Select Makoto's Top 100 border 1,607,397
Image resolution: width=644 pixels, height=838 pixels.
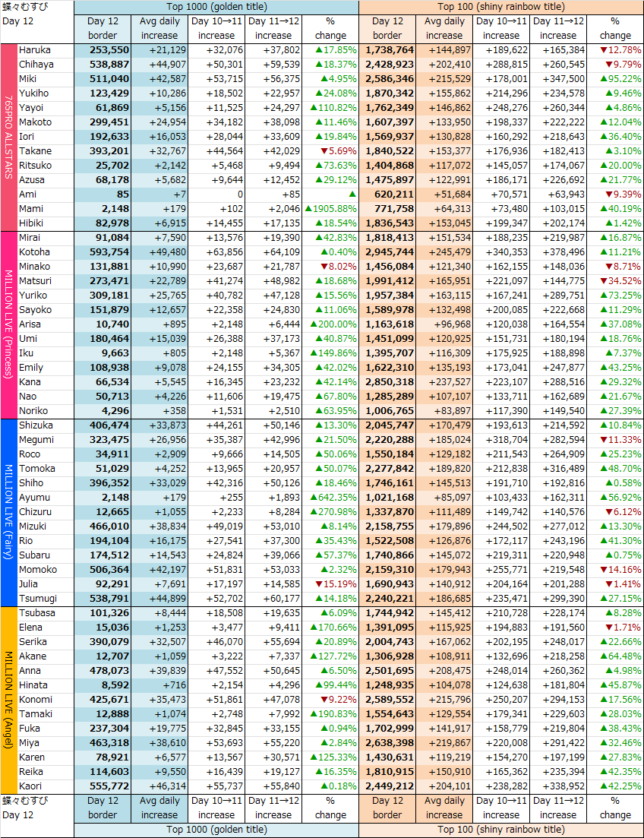(387, 122)
